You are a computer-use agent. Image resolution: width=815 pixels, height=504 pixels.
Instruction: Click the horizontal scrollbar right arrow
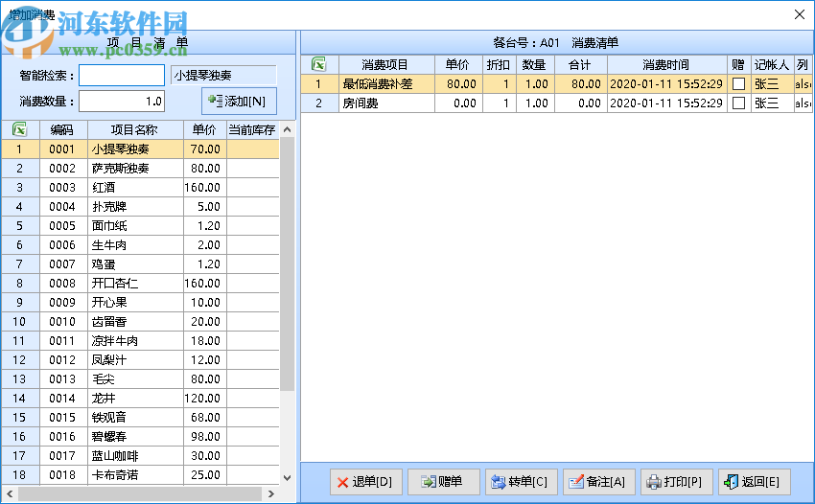270,493
